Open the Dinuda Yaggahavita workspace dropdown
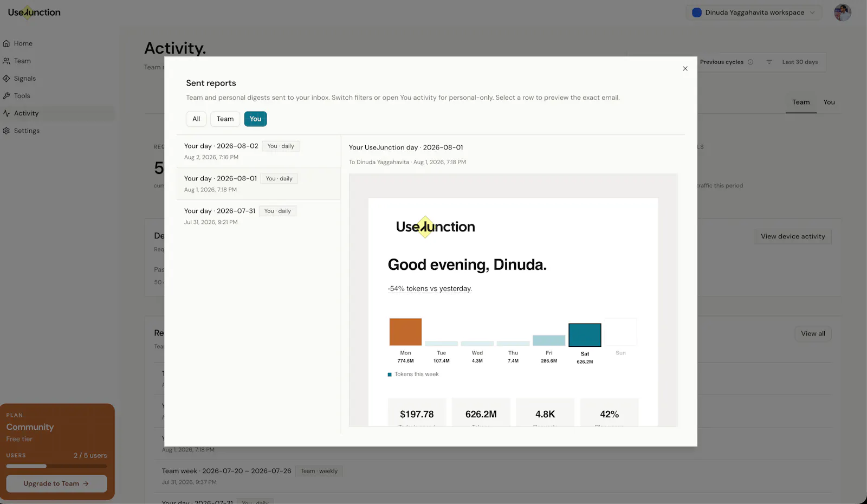Screen dimensions: 867x504 (754, 12)
